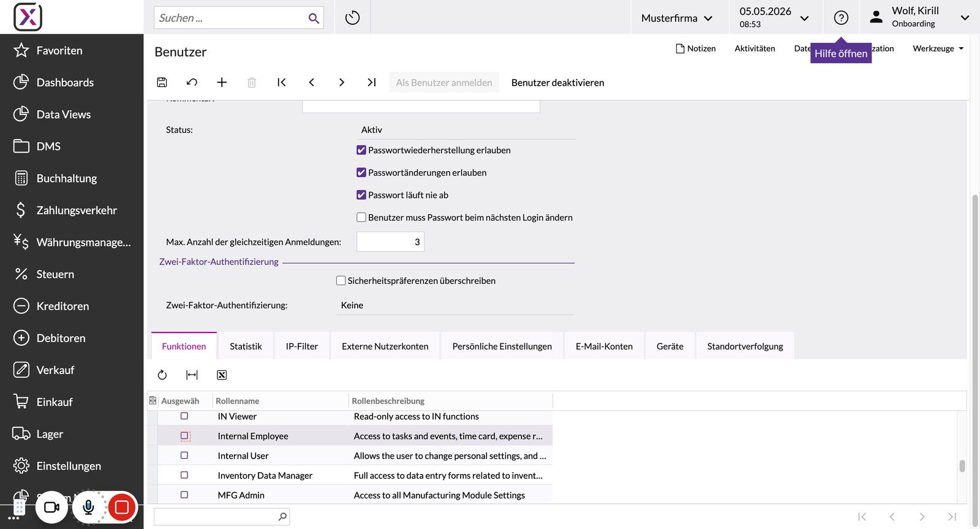Screen dimensions: 980x529
Task: Open the Wolf, Kirill user menu
Action: 920,17
